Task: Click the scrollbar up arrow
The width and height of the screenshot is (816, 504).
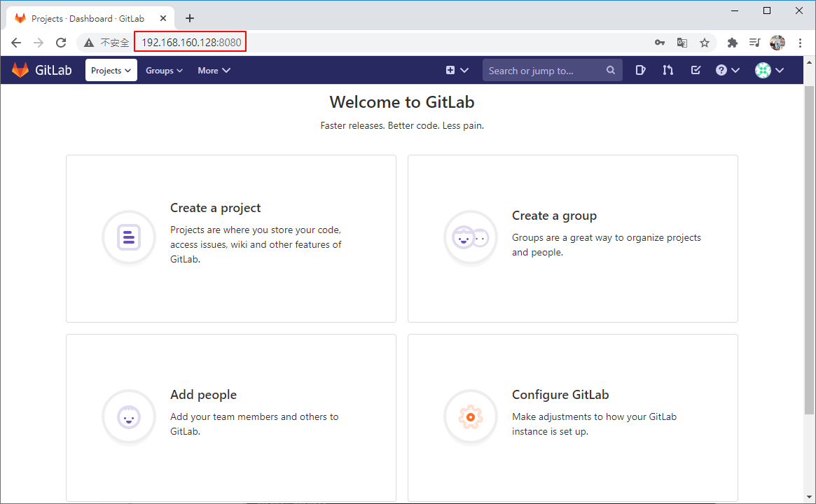Action: [x=809, y=62]
